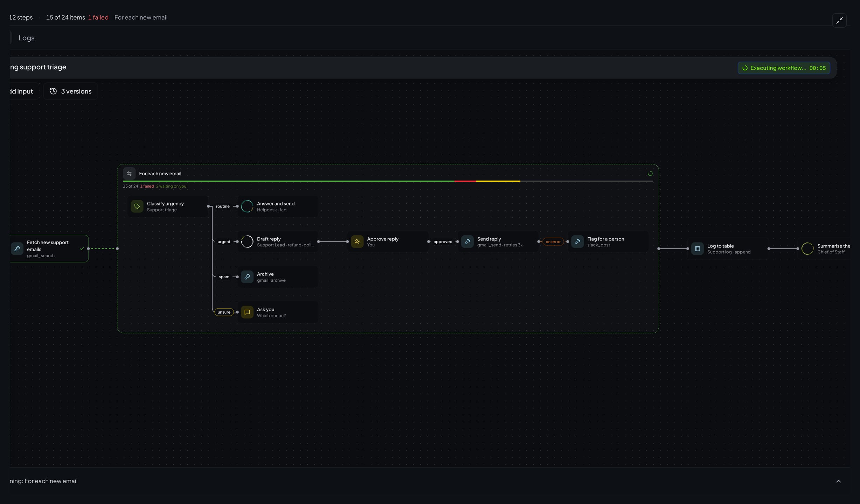
Task: Click the gmail_archive subtitle text
Action: click(271, 280)
